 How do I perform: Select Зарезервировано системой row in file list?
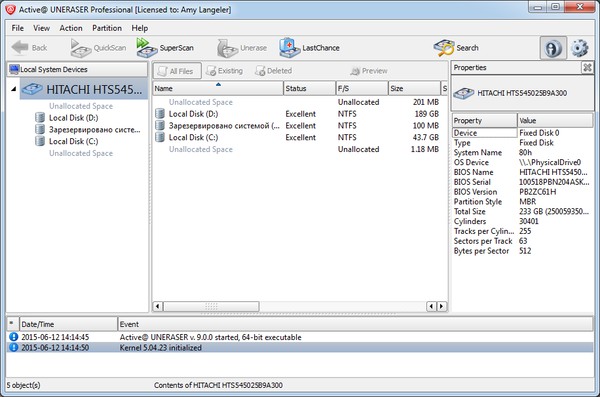(x=300, y=126)
